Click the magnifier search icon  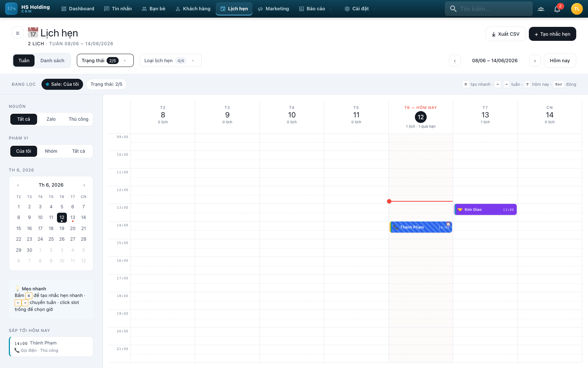pyautogui.click(x=453, y=8)
